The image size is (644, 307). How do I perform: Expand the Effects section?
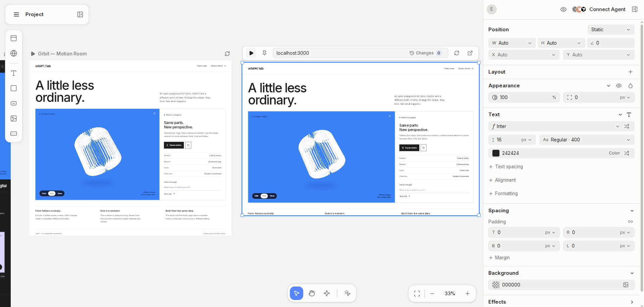632,302
